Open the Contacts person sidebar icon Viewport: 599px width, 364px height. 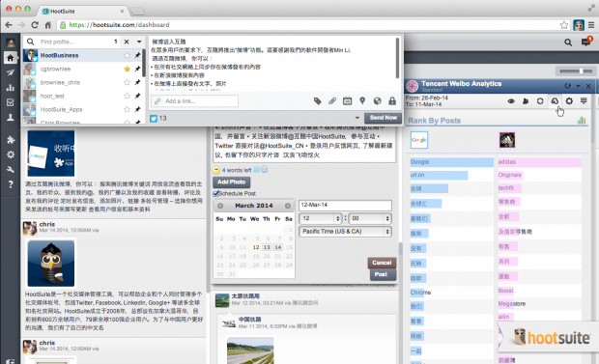coord(11,117)
